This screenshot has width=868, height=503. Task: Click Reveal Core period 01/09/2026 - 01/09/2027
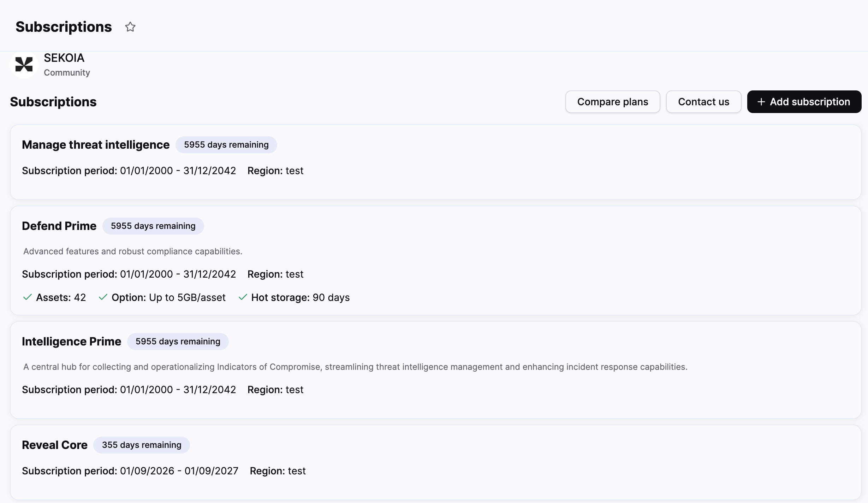coord(130,471)
